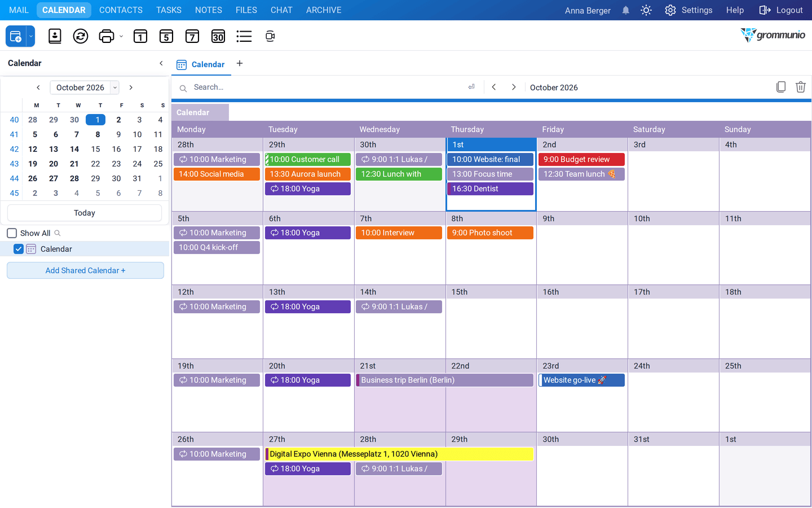Open Website go-live event on 23rd
The height and width of the screenshot is (508, 812).
point(581,380)
